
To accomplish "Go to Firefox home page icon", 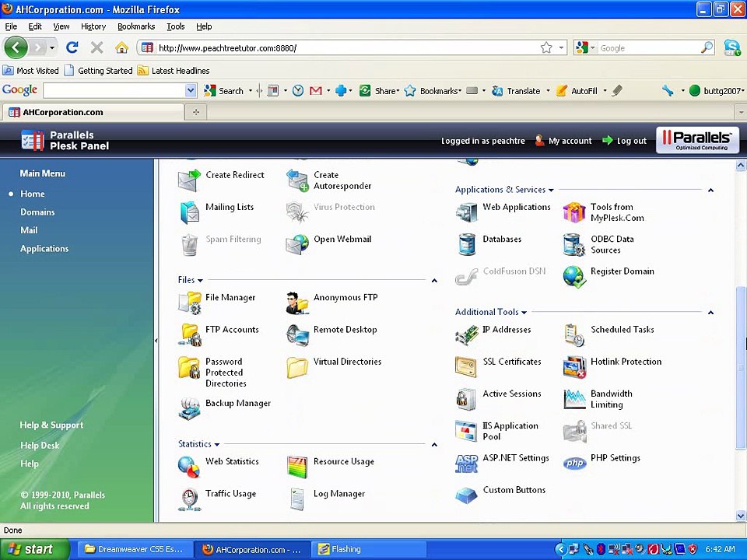I will [x=121, y=47].
